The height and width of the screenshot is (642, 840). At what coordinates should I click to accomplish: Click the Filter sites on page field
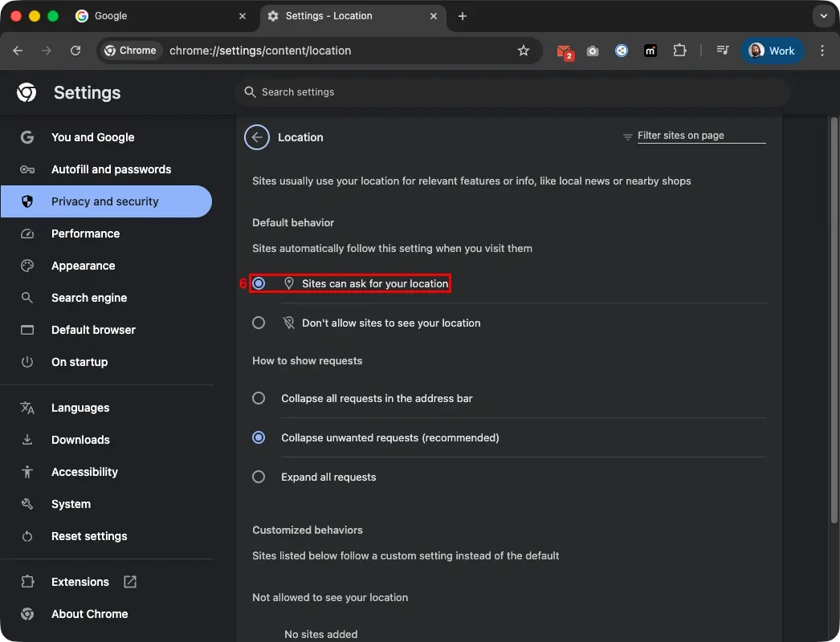[701, 136]
